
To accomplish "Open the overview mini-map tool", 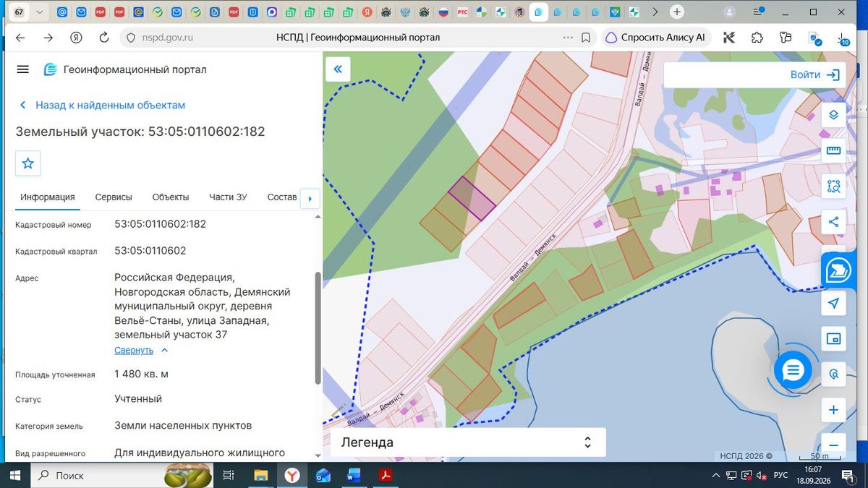I will pyautogui.click(x=833, y=338).
